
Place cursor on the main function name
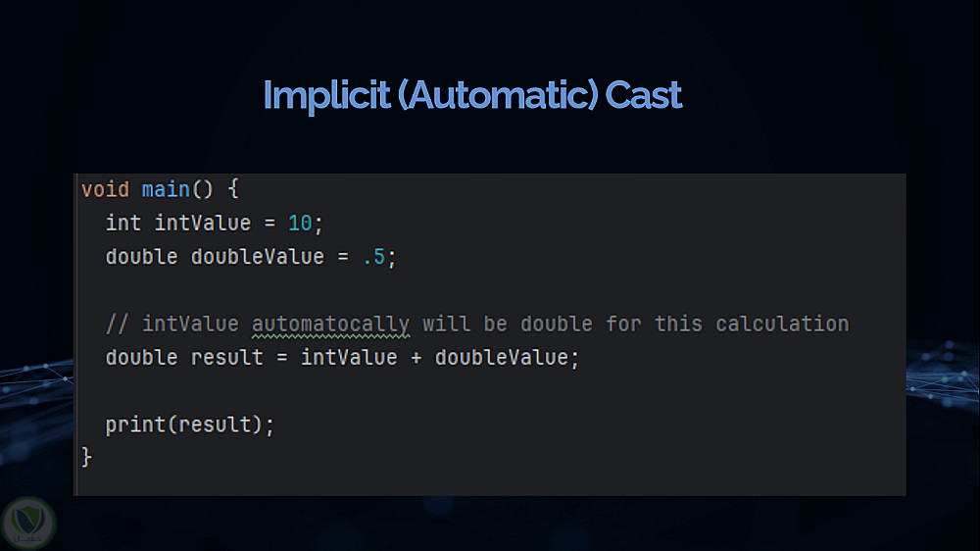[166, 189]
